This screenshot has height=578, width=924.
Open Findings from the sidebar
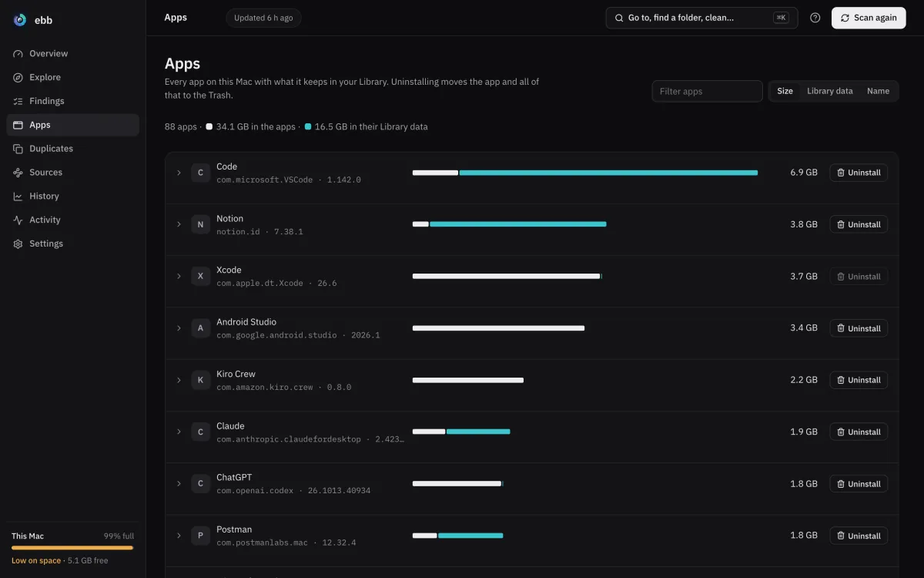72,101
